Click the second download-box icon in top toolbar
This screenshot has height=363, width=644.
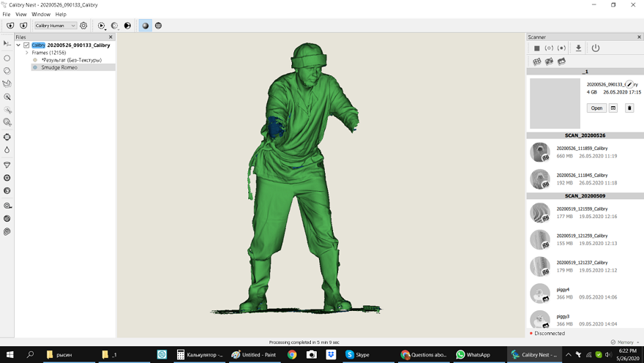pos(23,26)
